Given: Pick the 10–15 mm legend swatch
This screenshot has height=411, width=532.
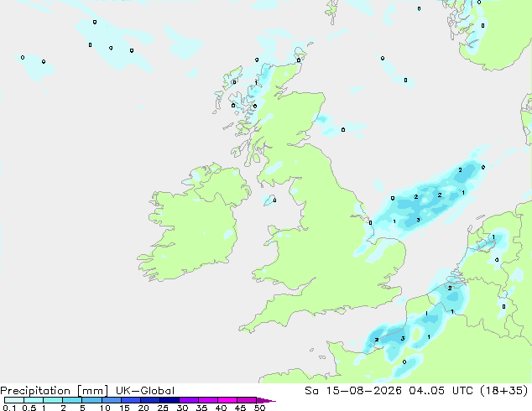Looking at the screenshot, I should pyautogui.click(x=111, y=400).
